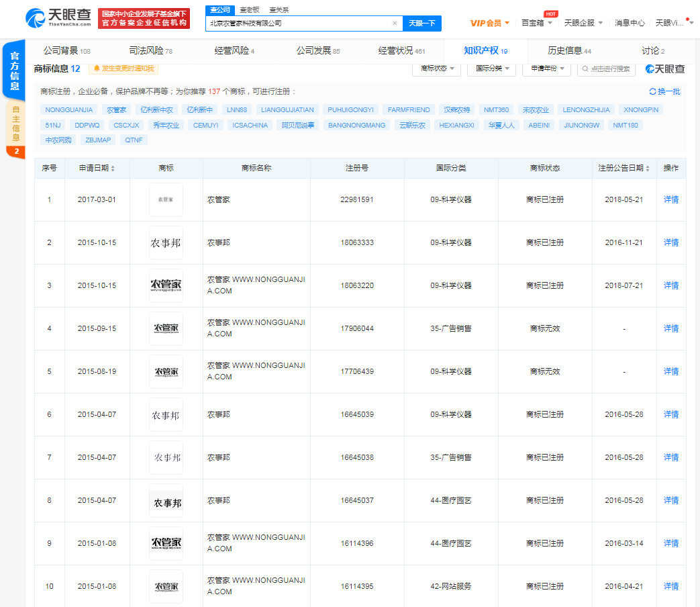This screenshot has height=607, width=700.
Task: Click the 商标无效 status in row 4
Action: coord(545,328)
